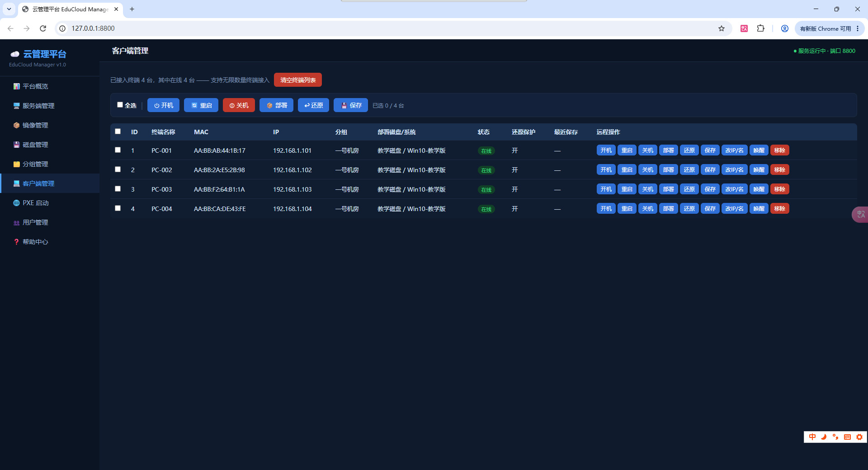Screen dimensions: 868x470
Task: Click the red 清空终端列表 button
Action: click(298, 80)
